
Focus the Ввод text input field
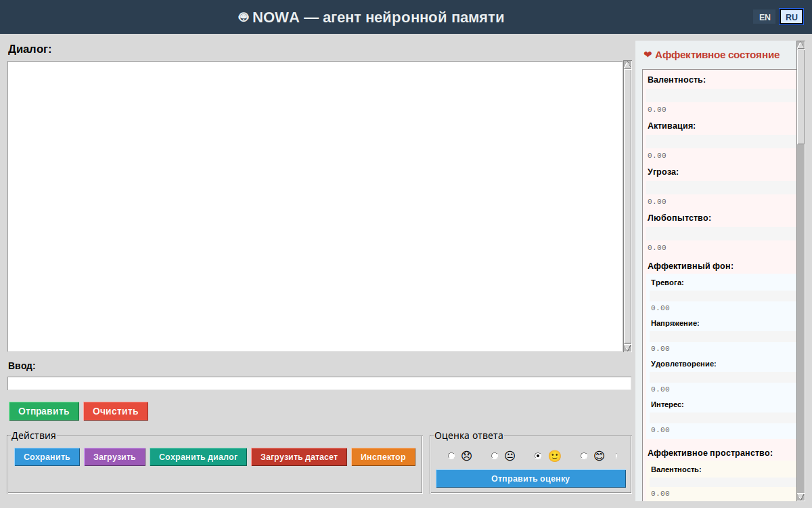coord(319,383)
